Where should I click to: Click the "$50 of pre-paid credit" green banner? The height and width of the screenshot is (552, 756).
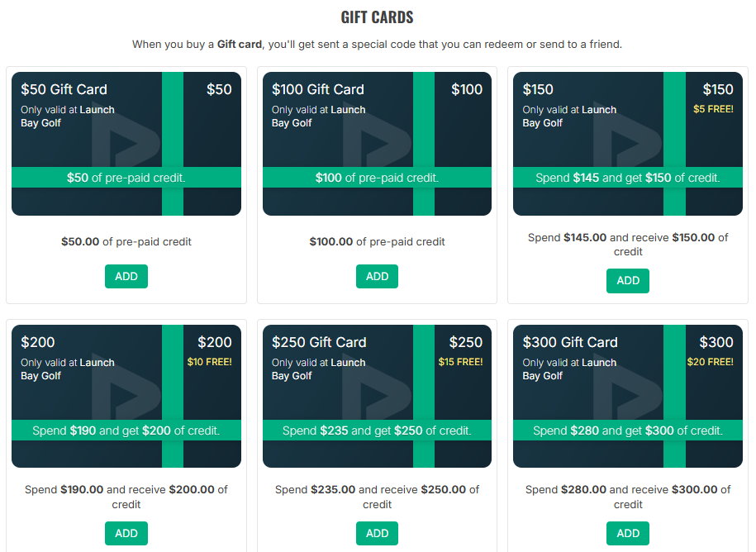tap(126, 178)
